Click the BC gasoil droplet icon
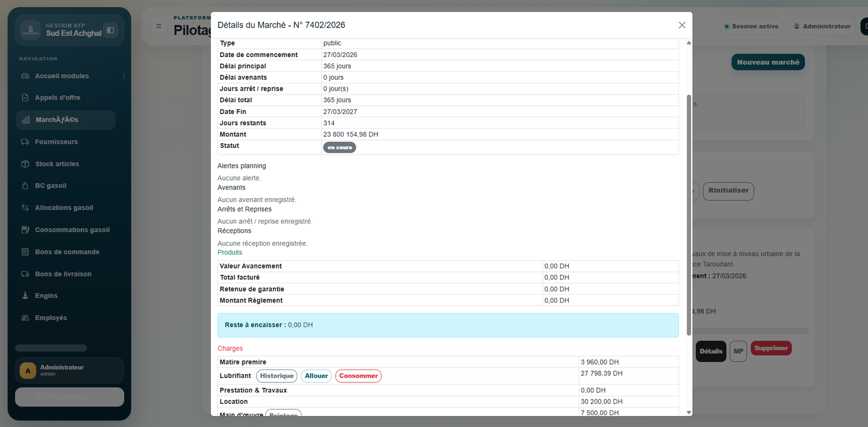 [25, 186]
